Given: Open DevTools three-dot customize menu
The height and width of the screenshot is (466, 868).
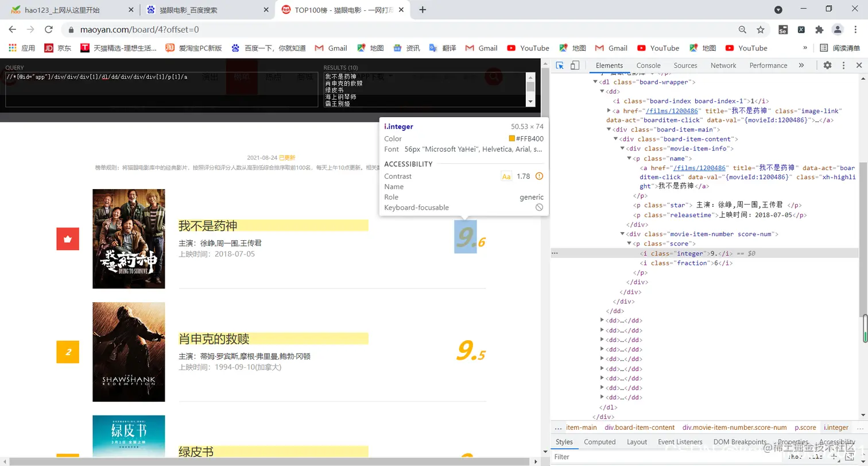Looking at the screenshot, I should click(843, 66).
